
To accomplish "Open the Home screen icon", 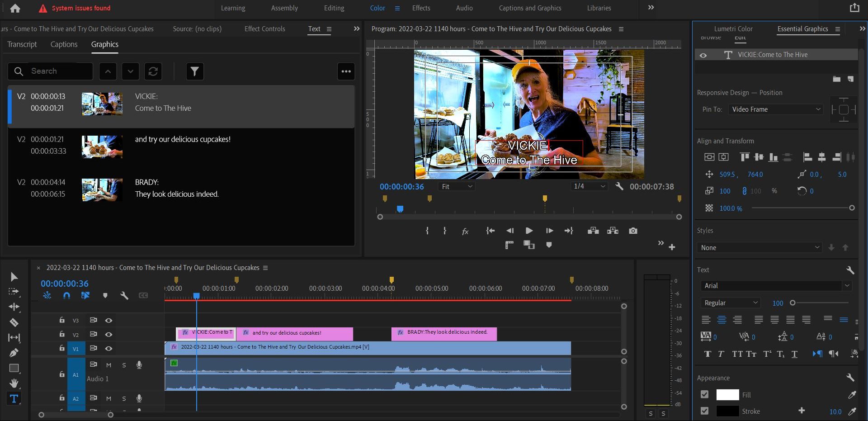I will tap(15, 8).
